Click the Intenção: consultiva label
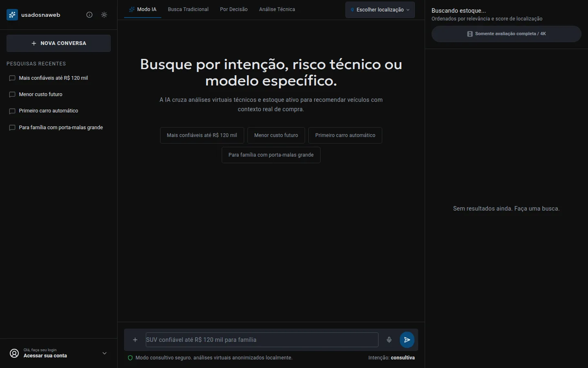Image resolution: width=588 pixels, height=368 pixels. 392,358
